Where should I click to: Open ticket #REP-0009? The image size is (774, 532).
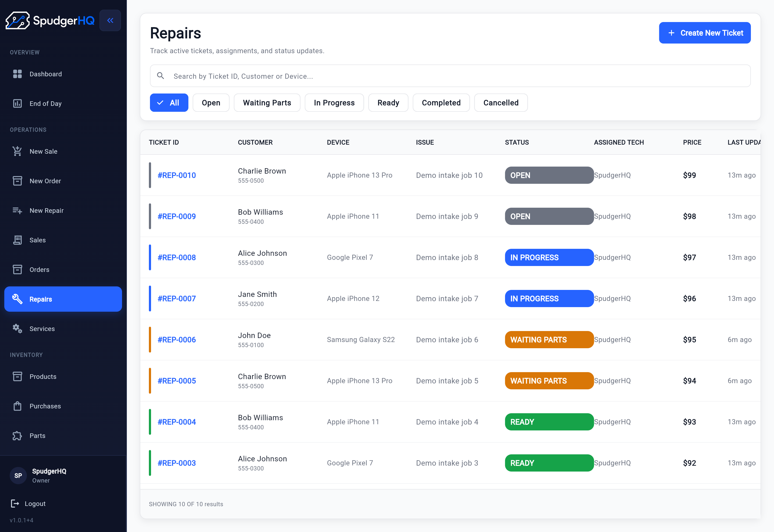tap(177, 216)
